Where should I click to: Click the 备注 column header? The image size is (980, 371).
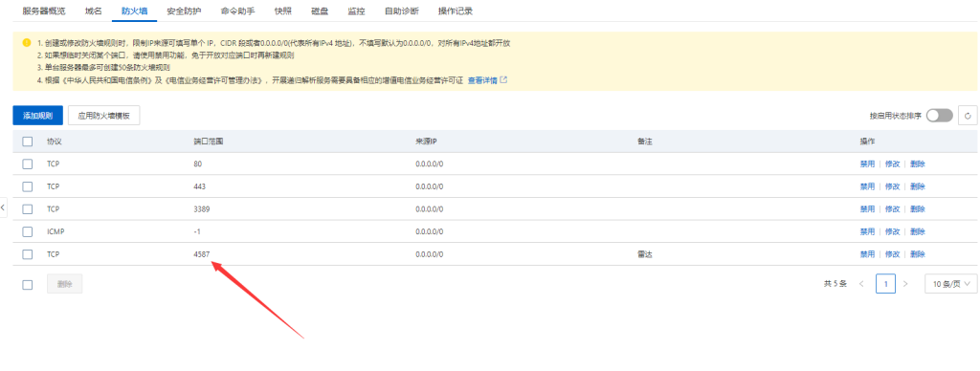645,142
